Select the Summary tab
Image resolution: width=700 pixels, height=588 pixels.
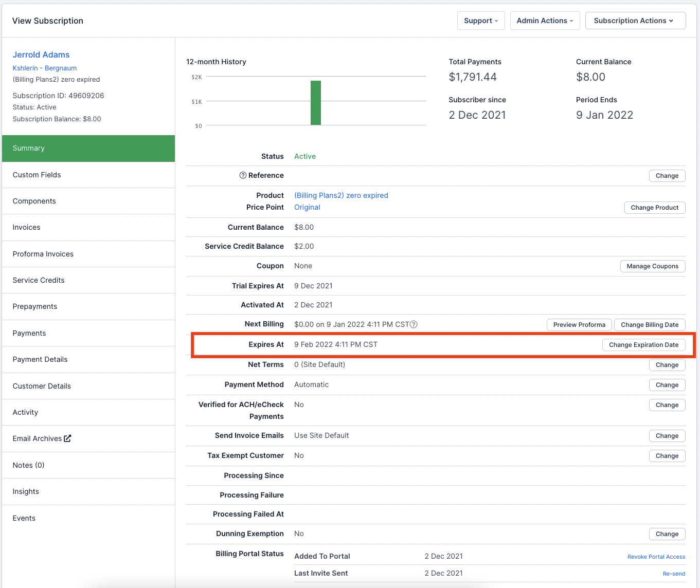(x=88, y=148)
